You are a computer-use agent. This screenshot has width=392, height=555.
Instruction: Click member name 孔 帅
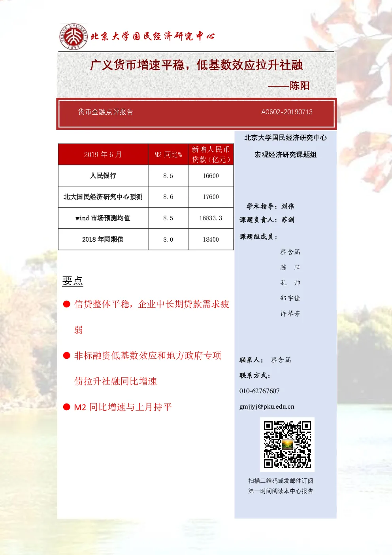point(290,283)
